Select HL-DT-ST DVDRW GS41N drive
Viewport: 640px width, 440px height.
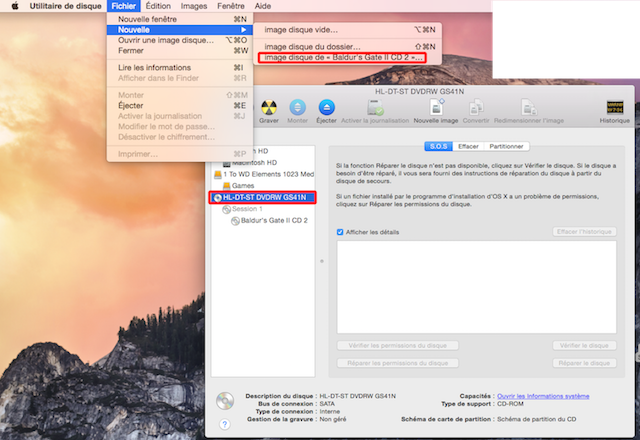tap(263, 198)
